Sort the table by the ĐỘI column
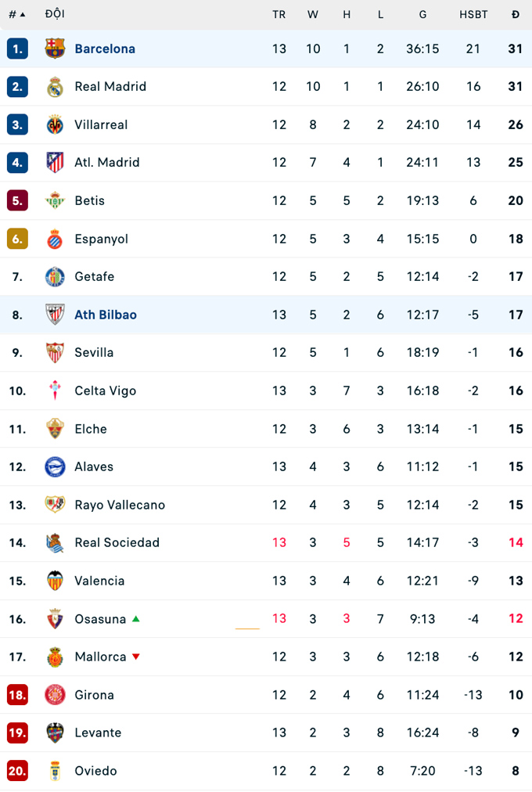532x792 pixels. tap(56, 14)
